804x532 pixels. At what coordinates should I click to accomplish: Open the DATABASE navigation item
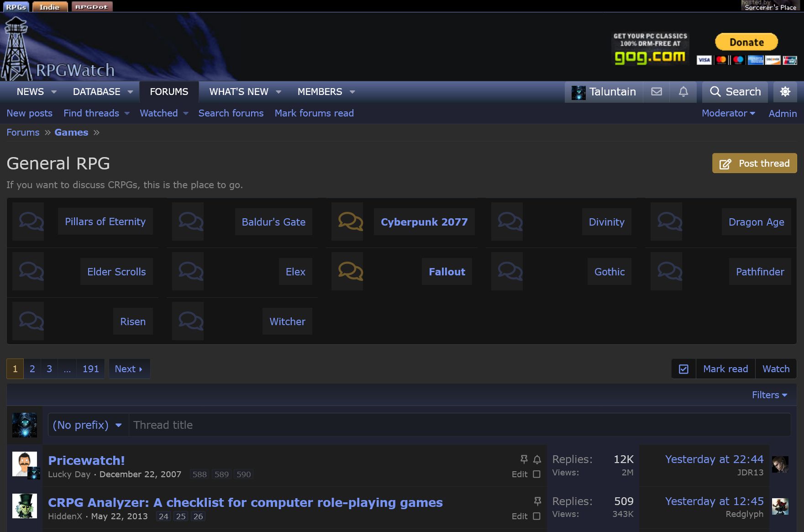(97, 92)
